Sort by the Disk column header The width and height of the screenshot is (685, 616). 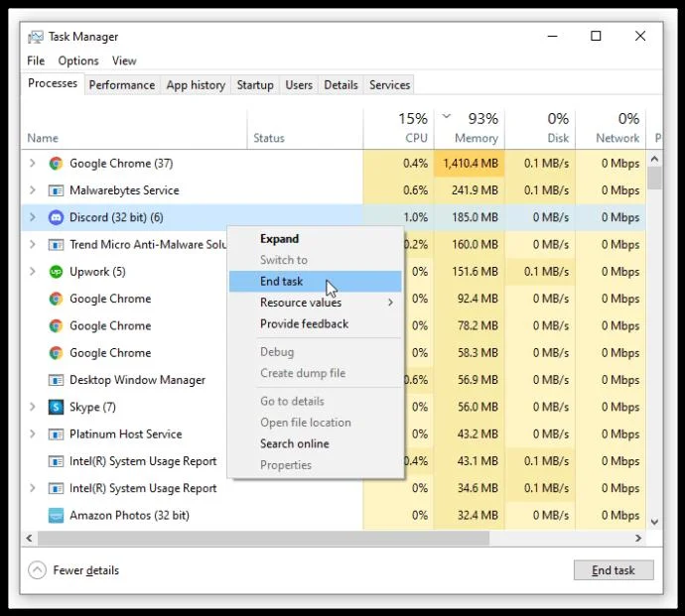coord(540,128)
